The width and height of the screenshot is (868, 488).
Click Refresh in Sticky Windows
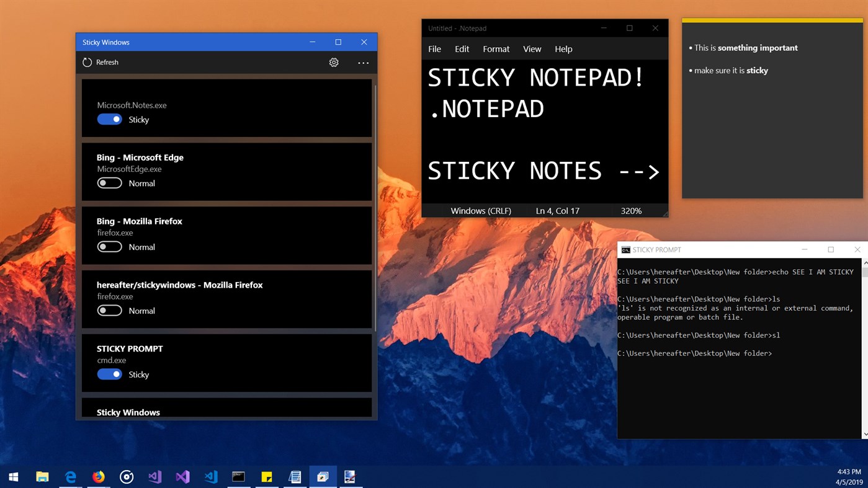[x=100, y=62]
